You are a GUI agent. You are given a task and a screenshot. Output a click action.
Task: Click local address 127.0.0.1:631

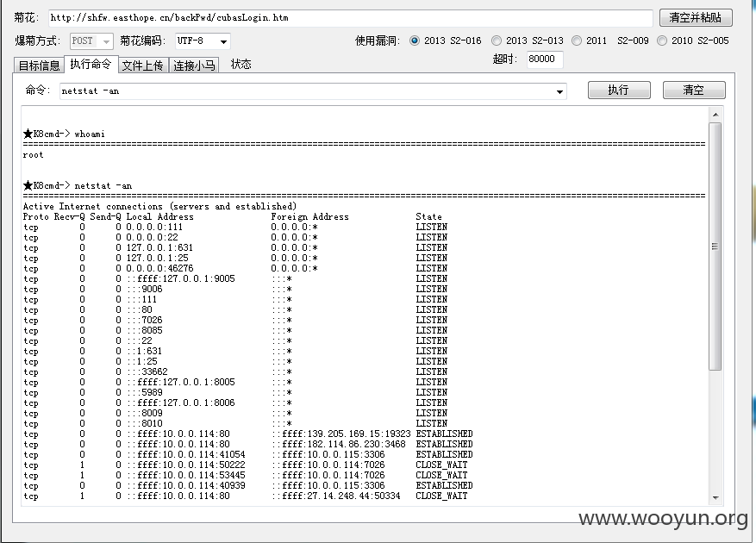[x=159, y=247]
